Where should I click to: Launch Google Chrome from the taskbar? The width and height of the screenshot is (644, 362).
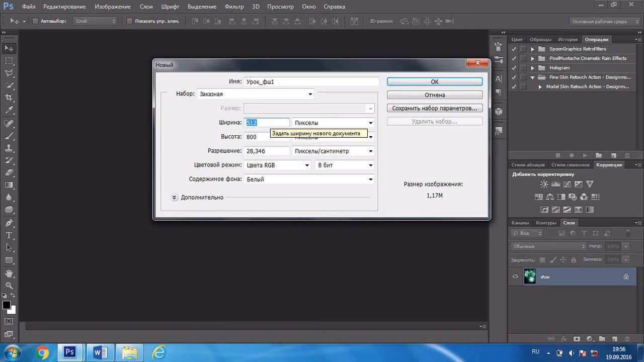(42, 352)
